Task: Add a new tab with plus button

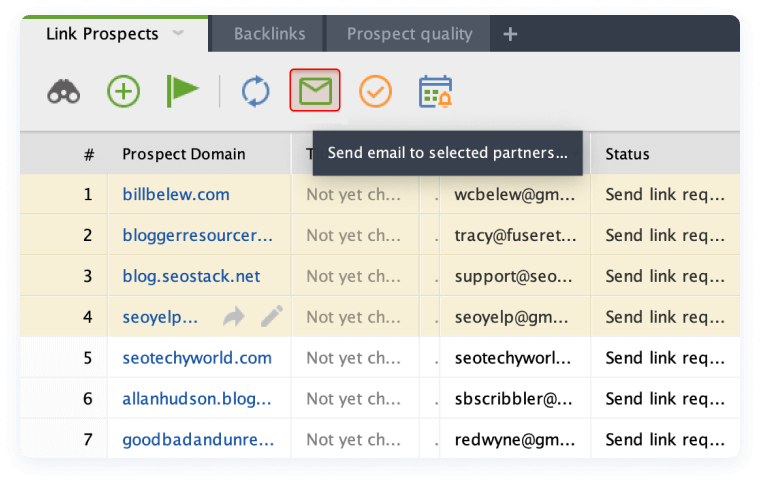Action: coord(510,34)
